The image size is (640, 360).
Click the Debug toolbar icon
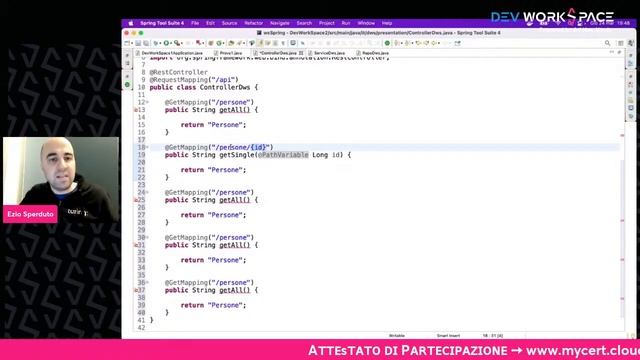156,43
